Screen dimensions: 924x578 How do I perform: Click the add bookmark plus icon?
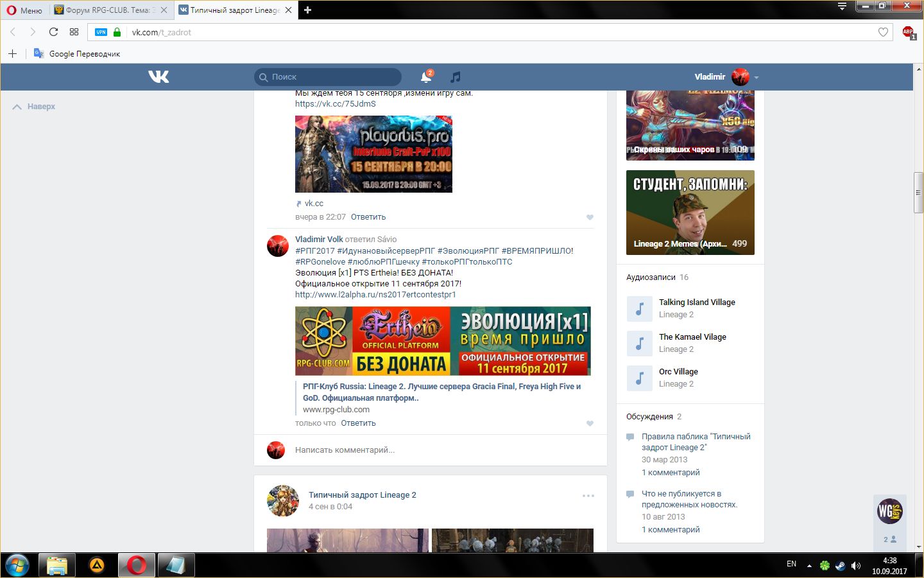[x=12, y=53]
